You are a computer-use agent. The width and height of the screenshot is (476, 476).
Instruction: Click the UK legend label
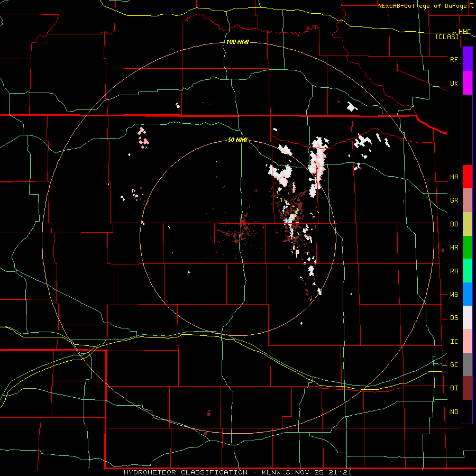pyautogui.click(x=454, y=84)
